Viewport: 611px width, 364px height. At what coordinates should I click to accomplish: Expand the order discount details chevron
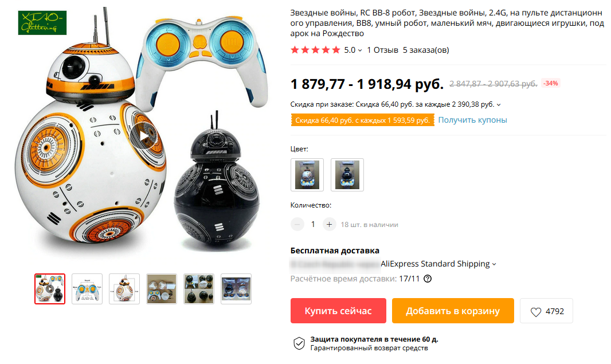(x=499, y=104)
